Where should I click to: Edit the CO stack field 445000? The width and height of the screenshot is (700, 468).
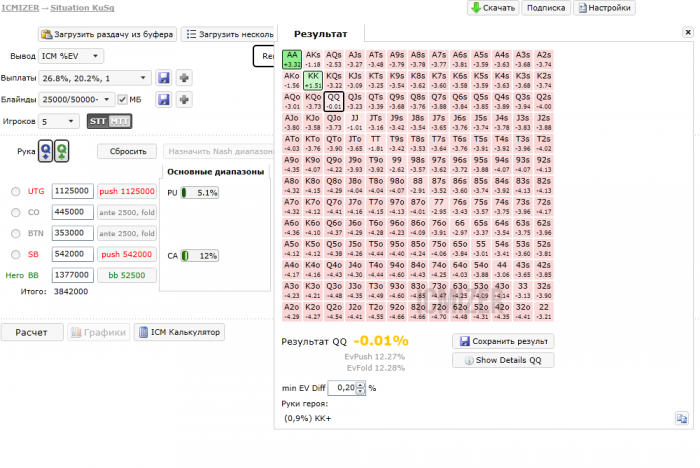click(72, 212)
